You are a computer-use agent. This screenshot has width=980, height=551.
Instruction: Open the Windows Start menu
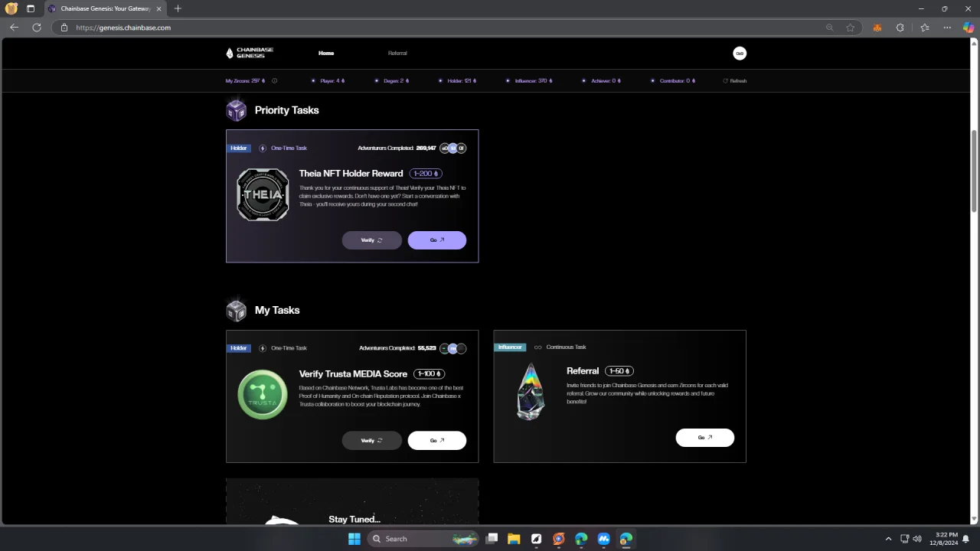point(354,539)
